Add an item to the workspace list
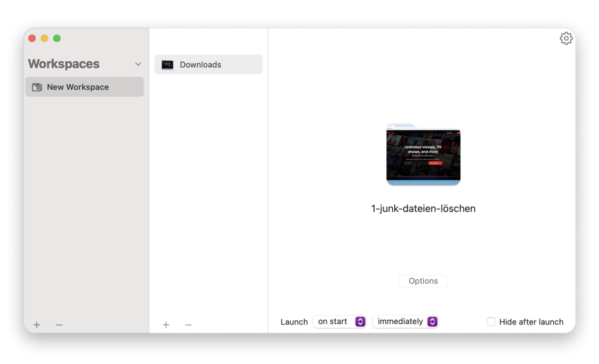The width and height of the screenshot is (599, 364). pos(166,325)
